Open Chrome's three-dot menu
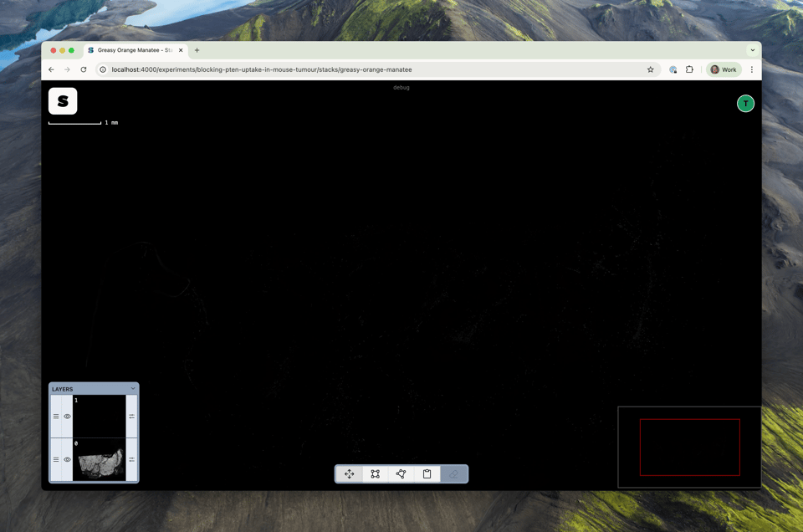This screenshot has width=803, height=532. pyautogui.click(x=752, y=69)
